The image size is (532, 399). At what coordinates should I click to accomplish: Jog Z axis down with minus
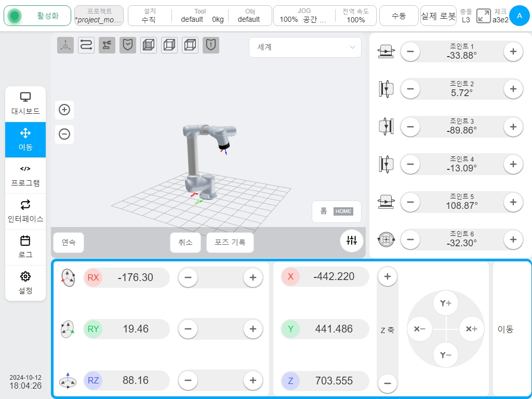388,383
